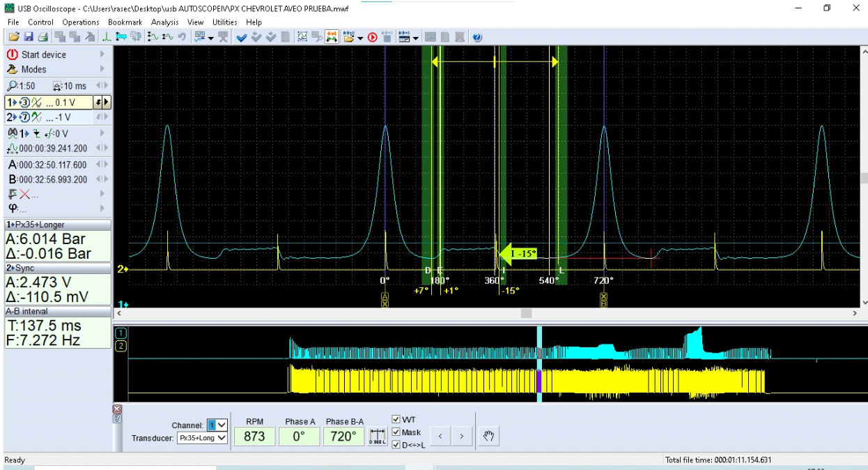Click the red circular record icon
The image size is (868, 470).
pyautogui.click(x=373, y=37)
